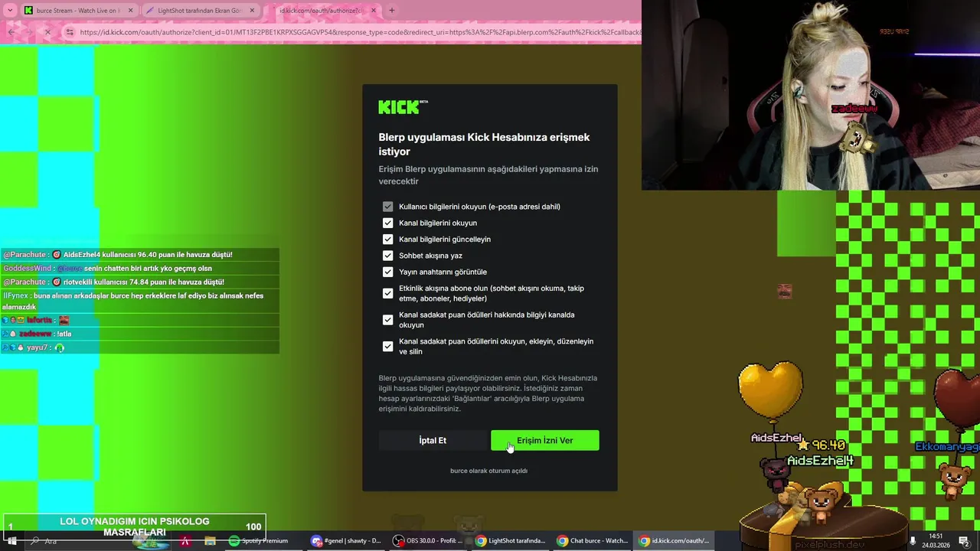The width and height of the screenshot is (980, 551).
Task: Click the streamer webcam view
Action: pyautogui.click(x=811, y=95)
